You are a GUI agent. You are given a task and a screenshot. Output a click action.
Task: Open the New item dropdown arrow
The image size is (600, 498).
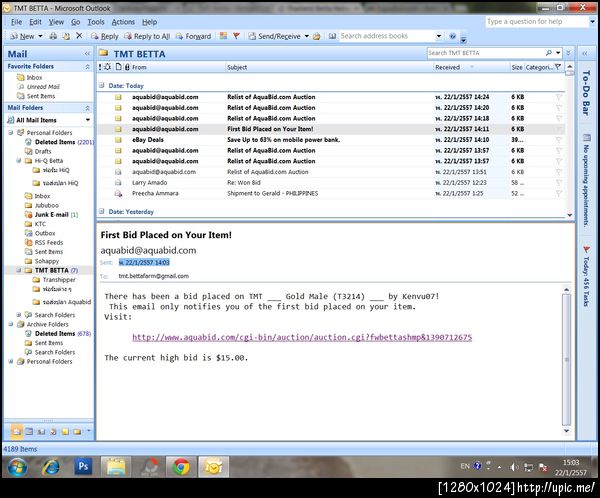pos(40,36)
